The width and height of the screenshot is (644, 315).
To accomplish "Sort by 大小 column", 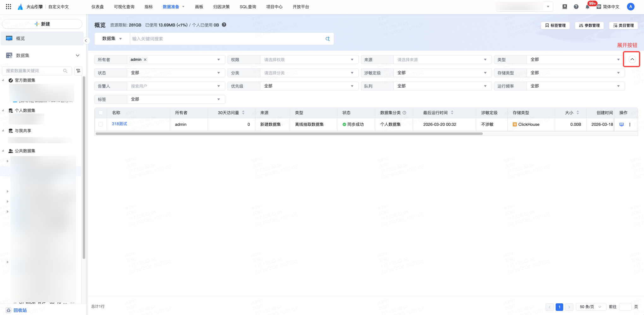I will point(578,113).
